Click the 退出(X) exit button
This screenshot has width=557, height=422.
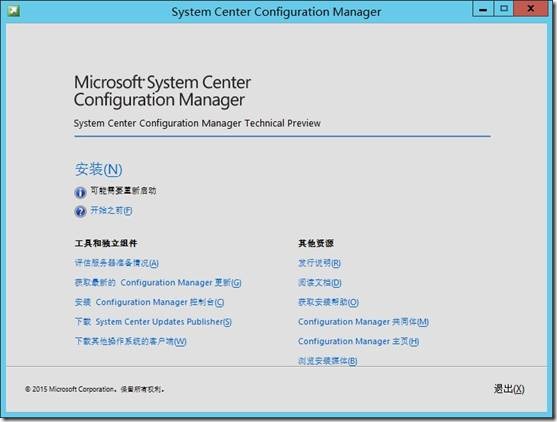509,389
